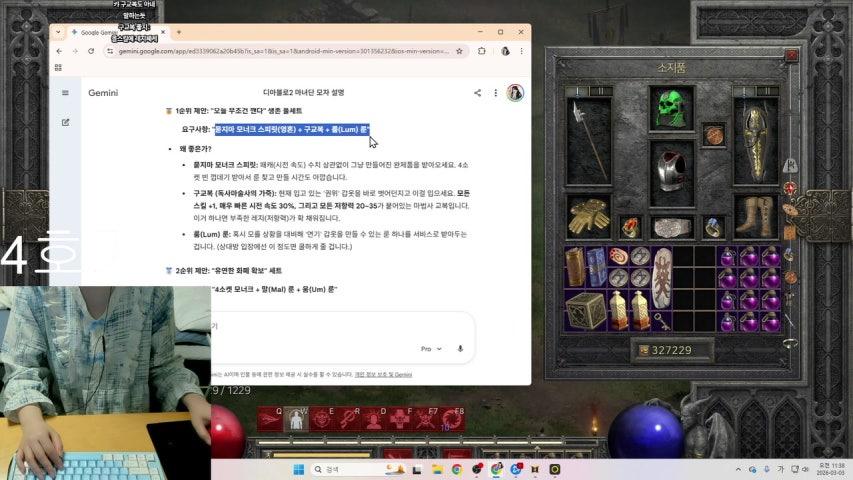The height and width of the screenshot is (480, 853).
Task: Pick up the top-left purple rejuvenation potion
Action: click(727, 257)
